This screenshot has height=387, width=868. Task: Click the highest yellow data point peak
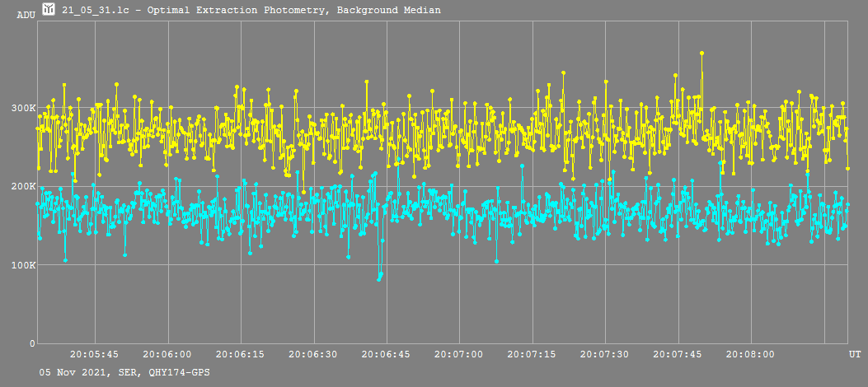[701, 54]
